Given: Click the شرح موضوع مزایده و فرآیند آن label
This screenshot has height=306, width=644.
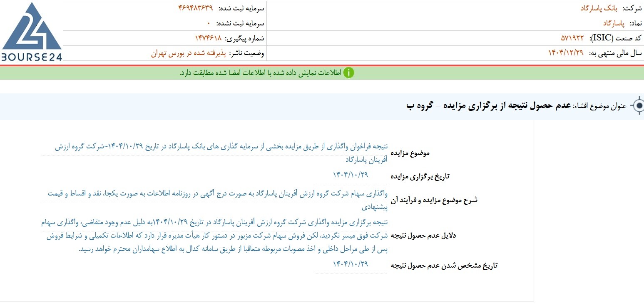Looking at the screenshot, I should 434,200.
